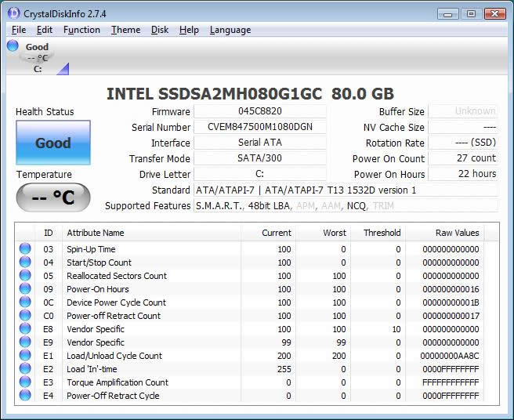Image resolution: width=514 pixels, height=420 pixels.
Task: Click the CrystalDiskInfo title bar icon
Action: [13, 13]
